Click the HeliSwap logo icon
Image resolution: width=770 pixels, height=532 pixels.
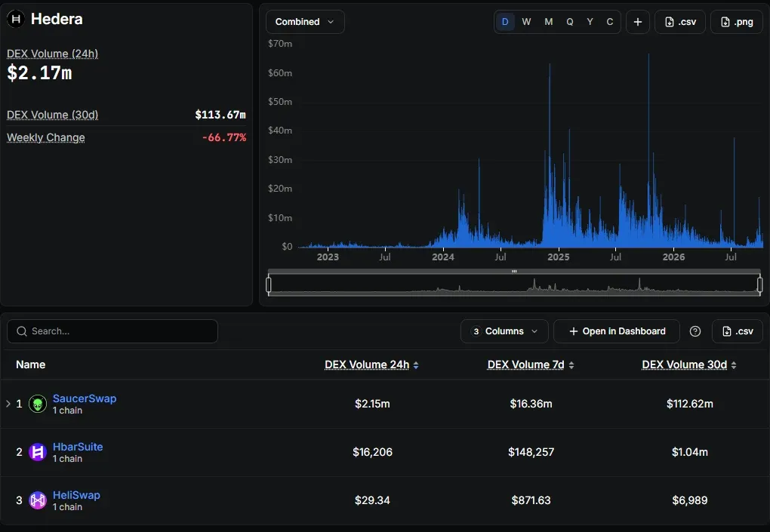pyautogui.click(x=38, y=500)
